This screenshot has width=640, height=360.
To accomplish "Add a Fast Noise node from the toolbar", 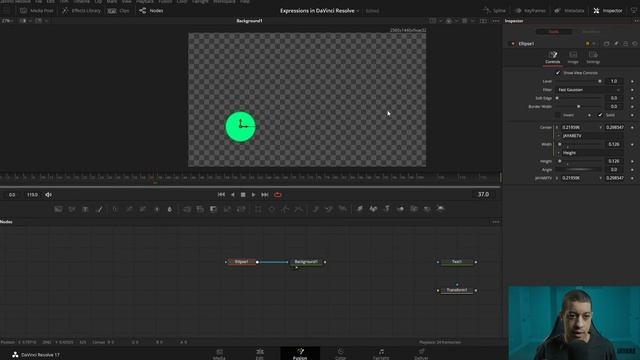I will (72, 209).
